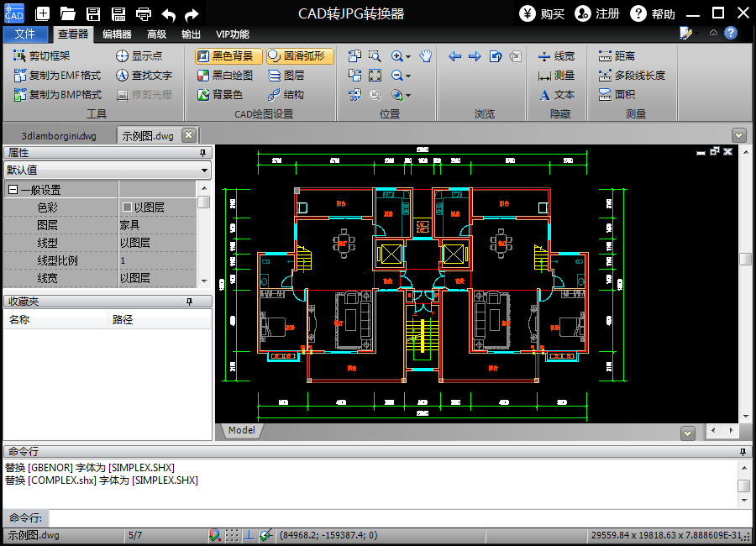The height and width of the screenshot is (546, 756).
Task: Click the 色彩 color swatch in properties
Action: (x=127, y=207)
